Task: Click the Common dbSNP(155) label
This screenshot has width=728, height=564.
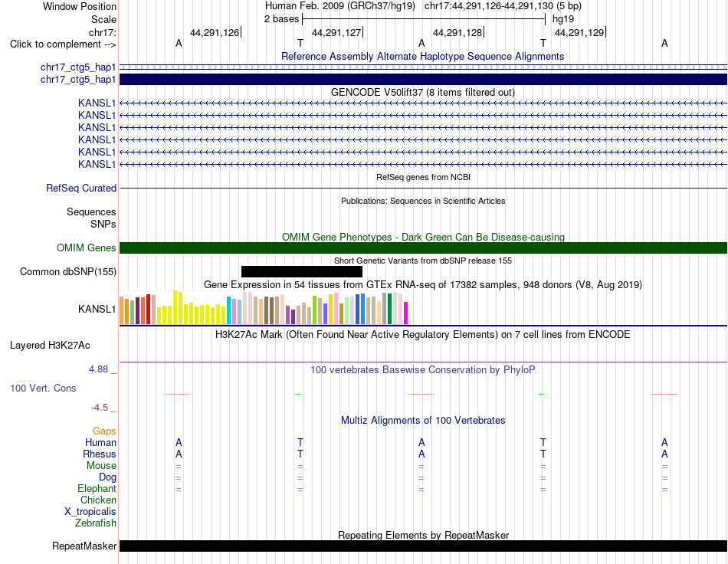Action: click(x=67, y=271)
